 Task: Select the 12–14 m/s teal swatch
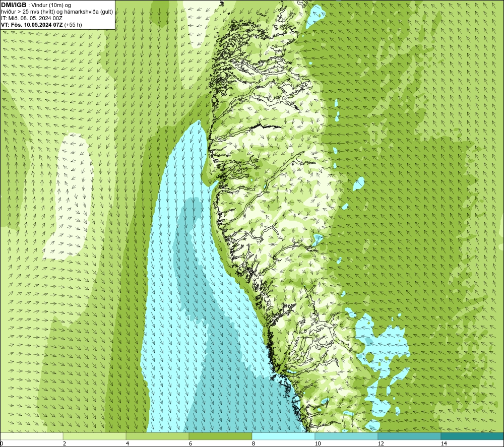[409, 436]
